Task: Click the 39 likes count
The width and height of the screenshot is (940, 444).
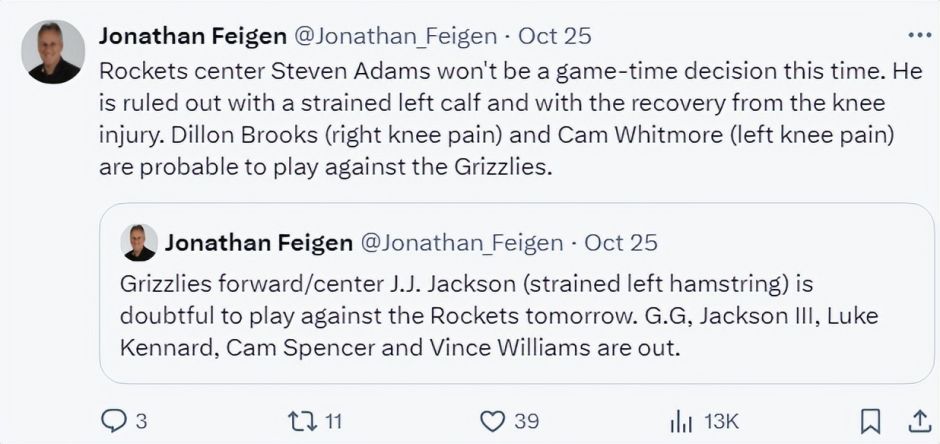Action: tap(526, 421)
